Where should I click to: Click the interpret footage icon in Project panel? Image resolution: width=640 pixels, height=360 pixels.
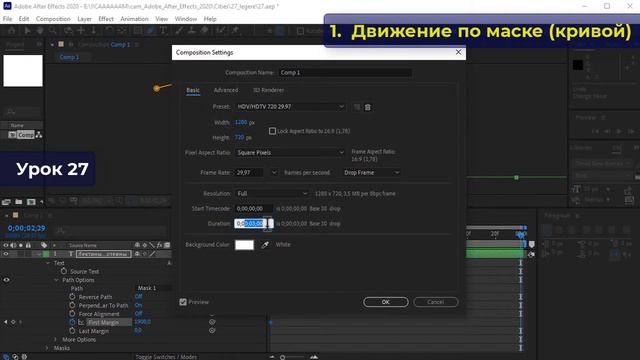pyautogui.click(x=6, y=202)
